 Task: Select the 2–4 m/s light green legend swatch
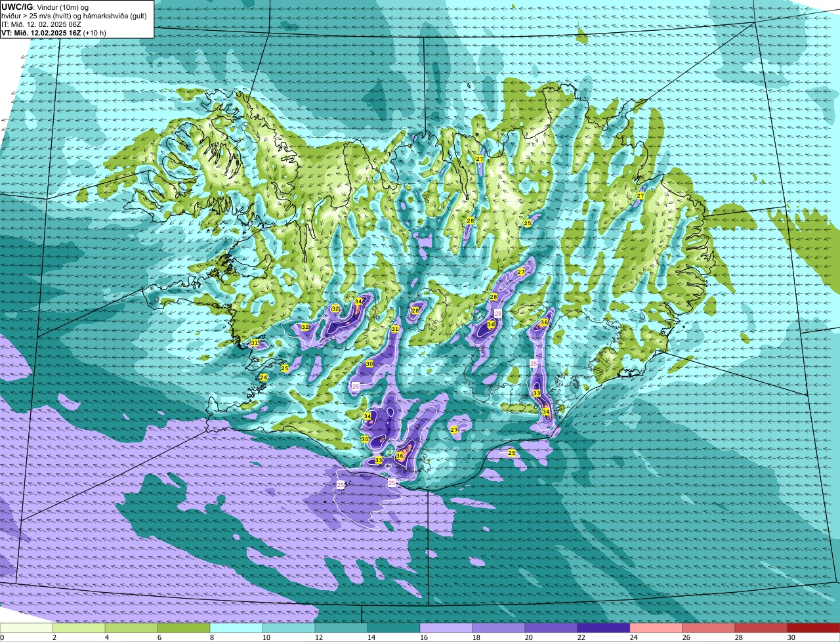coord(79,628)
